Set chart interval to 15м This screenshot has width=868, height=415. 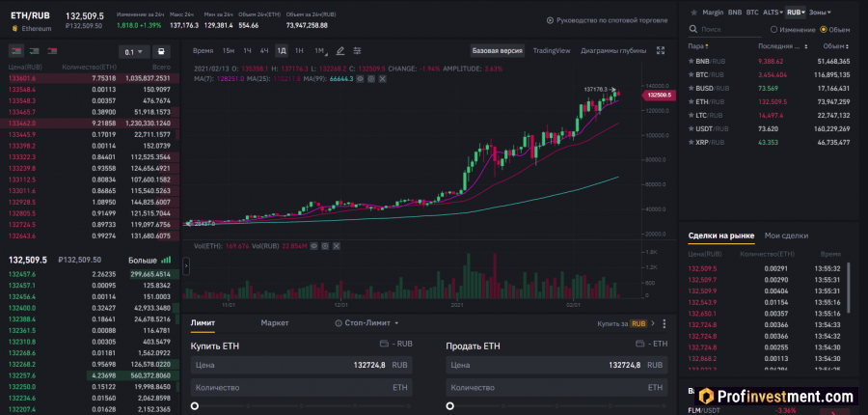coord(228,51)
